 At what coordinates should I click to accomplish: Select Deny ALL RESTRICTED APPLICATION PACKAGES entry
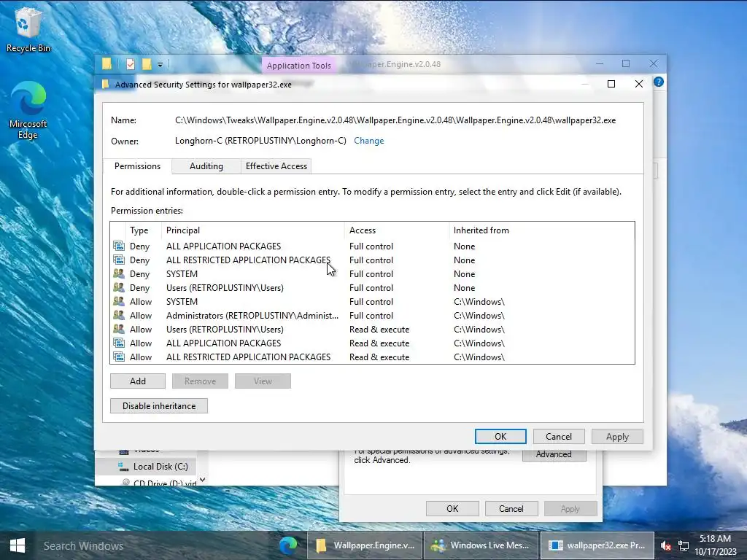372,260
